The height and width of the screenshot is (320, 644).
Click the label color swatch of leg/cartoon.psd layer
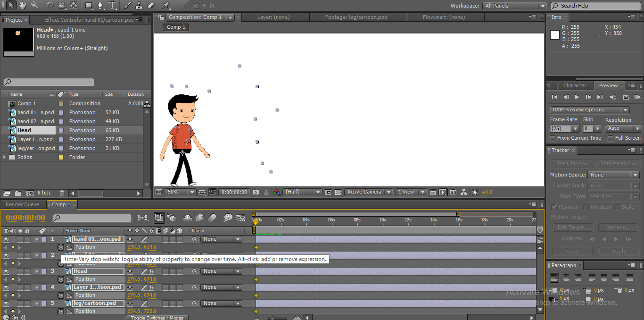coord(44,303)
